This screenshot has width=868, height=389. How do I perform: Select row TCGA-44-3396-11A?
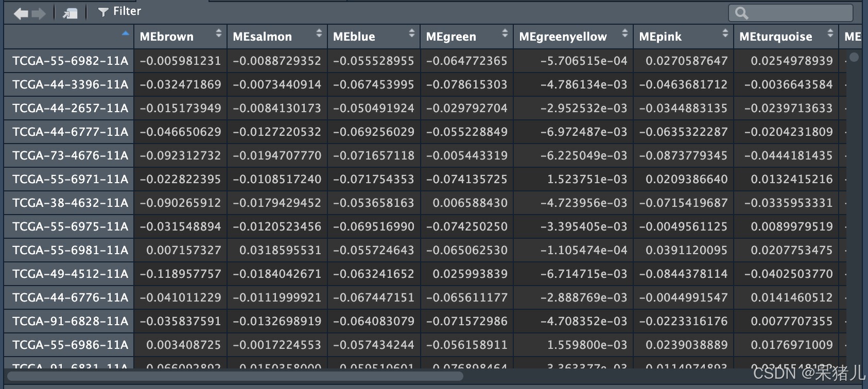70,84
